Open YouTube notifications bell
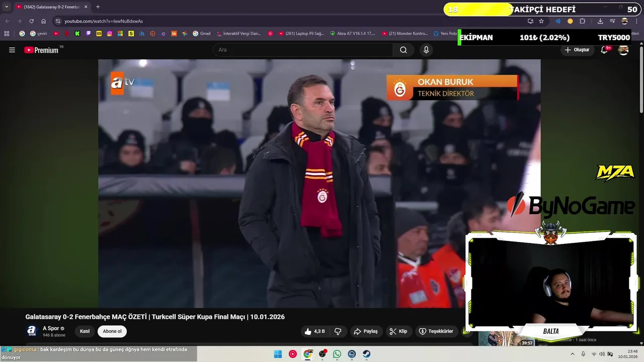Viewport: 644px width, 362px height. click(605, 50)
